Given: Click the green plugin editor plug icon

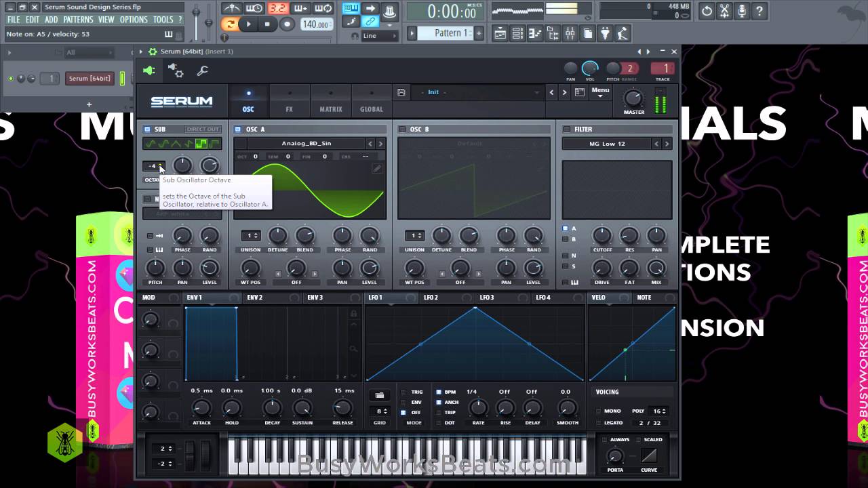Looking at the screenshot, I should pos(149,70).
